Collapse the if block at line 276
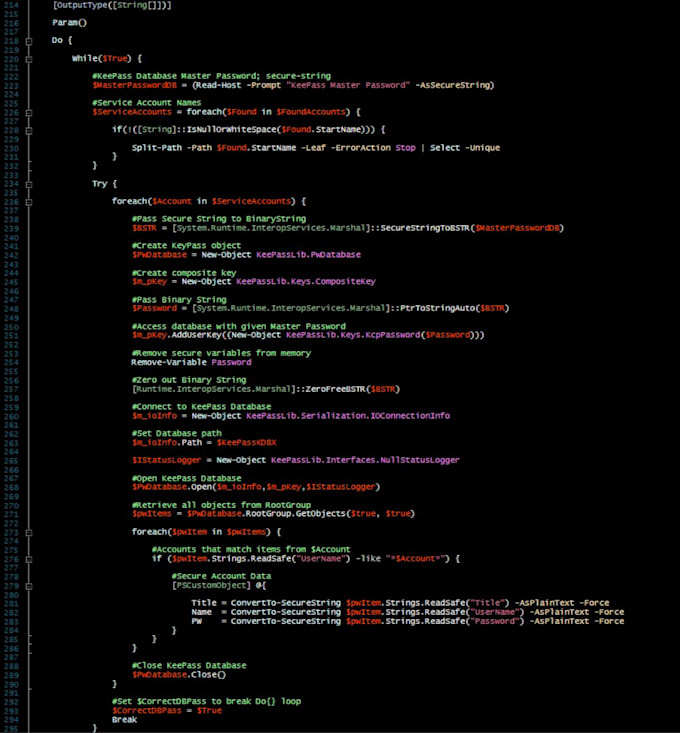This screenshot has height=733, width=680. click(x=29, y=559)
